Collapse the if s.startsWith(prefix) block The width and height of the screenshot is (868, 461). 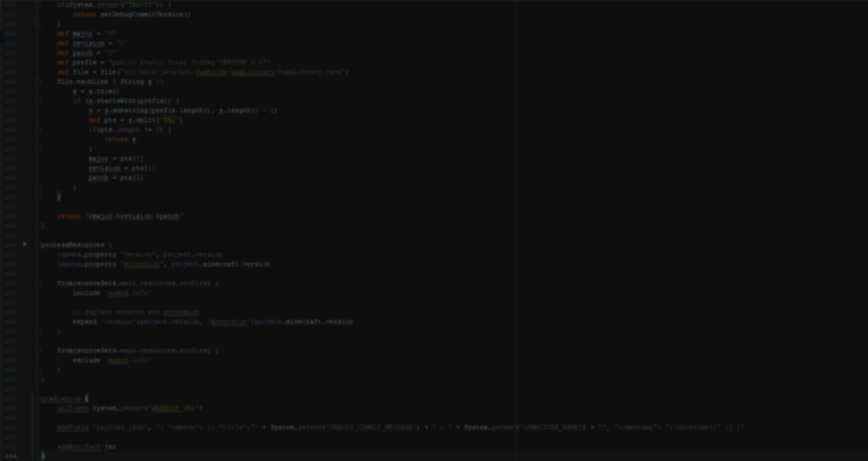coord(38,101)
